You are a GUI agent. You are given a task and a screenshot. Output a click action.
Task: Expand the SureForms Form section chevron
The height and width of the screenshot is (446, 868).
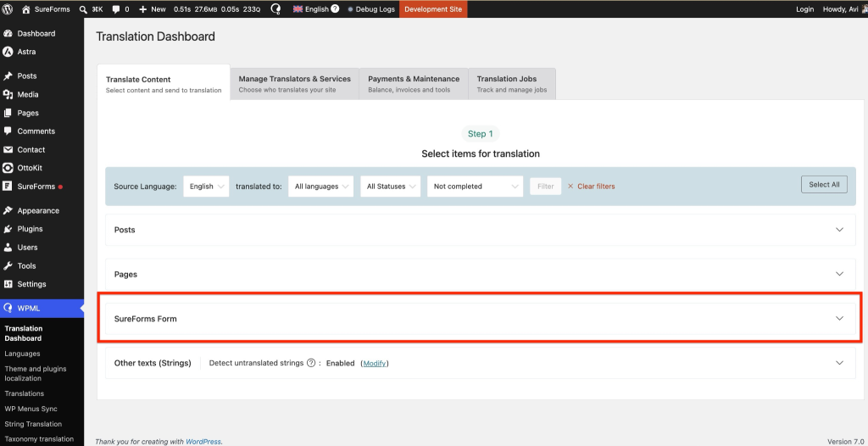[x=839, y=319]
